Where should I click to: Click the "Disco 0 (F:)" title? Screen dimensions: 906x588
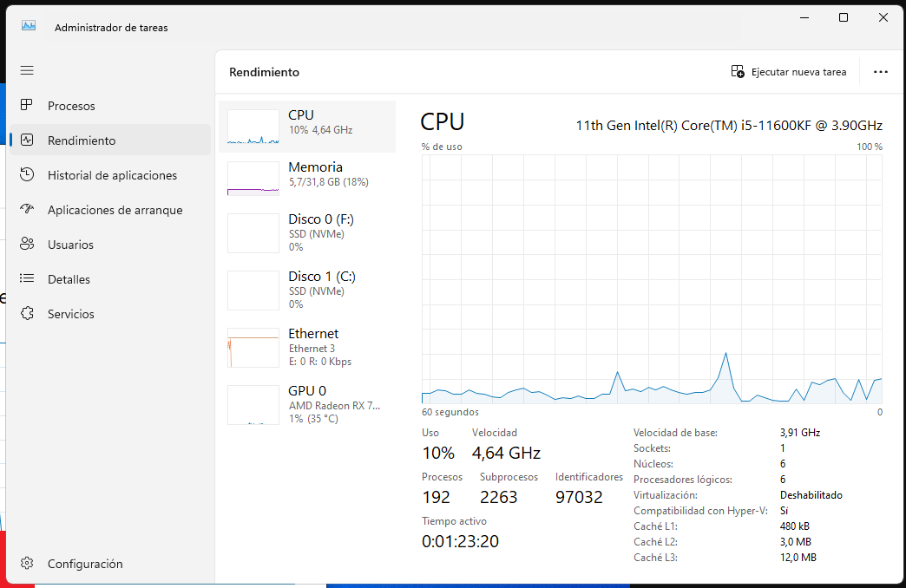[321, 219]
